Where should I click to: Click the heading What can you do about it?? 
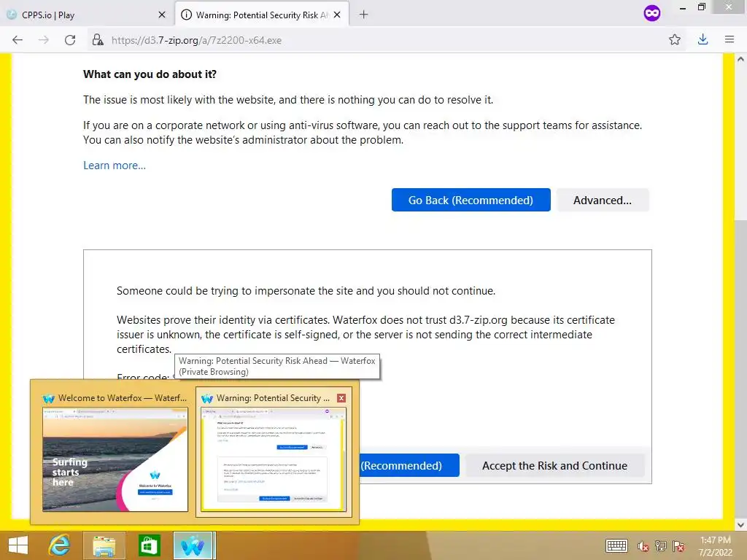(150, 74)
